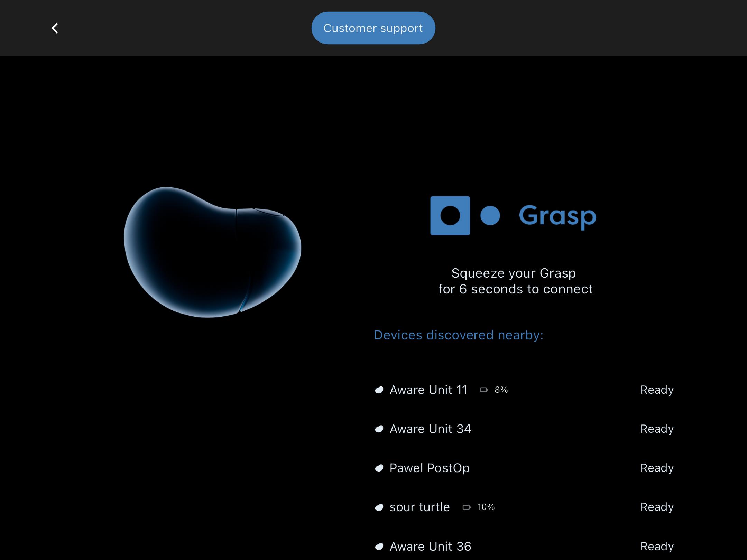The height and width of the screenshot is (560, 747).
Task: Select the Aware Unit 36 device
Action: tap(524, 547)
